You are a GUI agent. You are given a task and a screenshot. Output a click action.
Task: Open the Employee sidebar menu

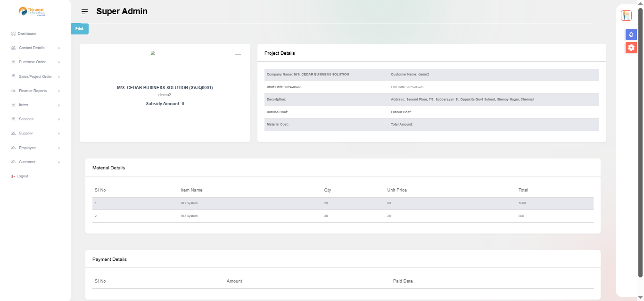point(27,148)
